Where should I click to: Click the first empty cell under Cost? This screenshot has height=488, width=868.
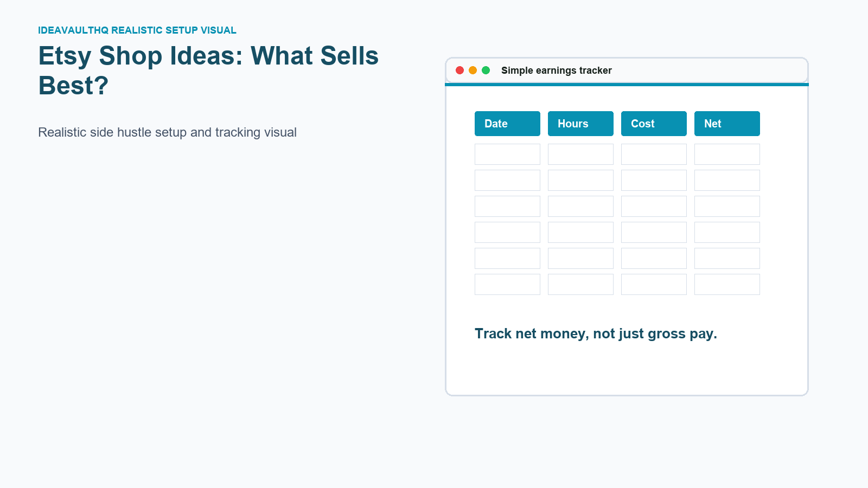[x=654, y=154]
